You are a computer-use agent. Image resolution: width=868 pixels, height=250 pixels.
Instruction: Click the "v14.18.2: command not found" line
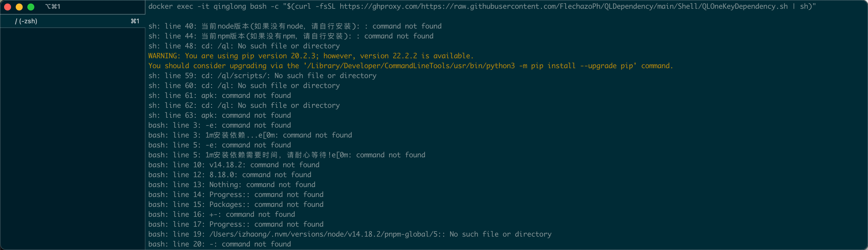pos(264,165)
